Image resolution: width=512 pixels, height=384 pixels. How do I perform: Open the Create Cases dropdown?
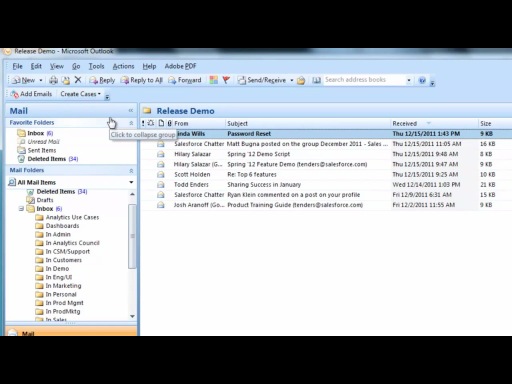tap(80, 94)
